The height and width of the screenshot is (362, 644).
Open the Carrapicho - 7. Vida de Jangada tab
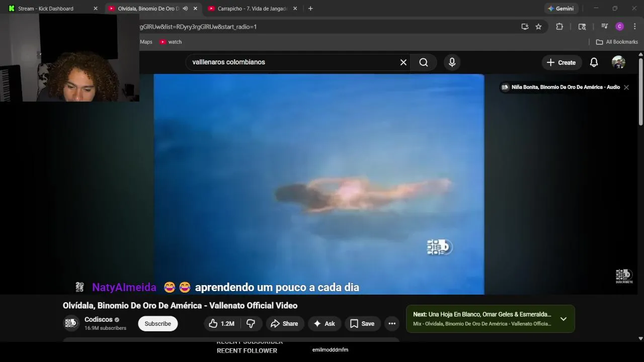pos(253,9)
